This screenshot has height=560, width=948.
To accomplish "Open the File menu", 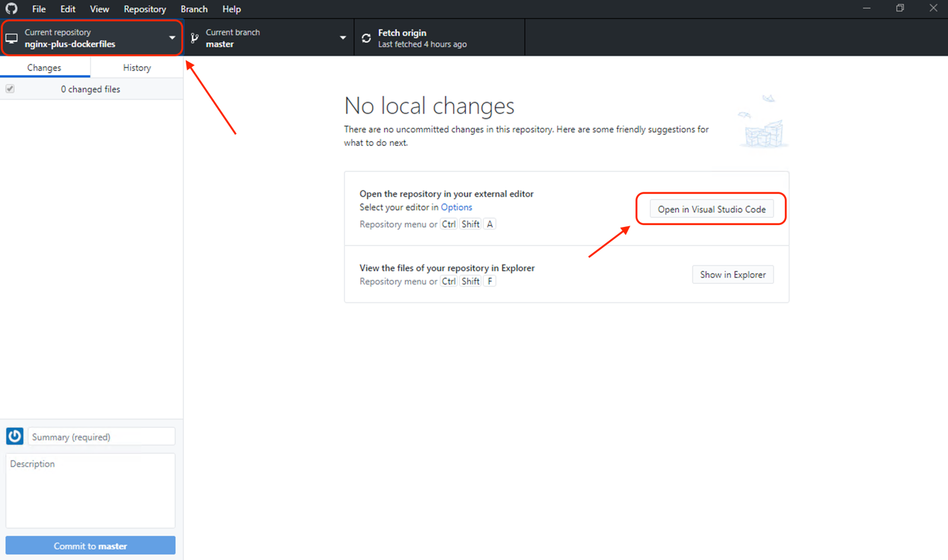I will (39, 9).
